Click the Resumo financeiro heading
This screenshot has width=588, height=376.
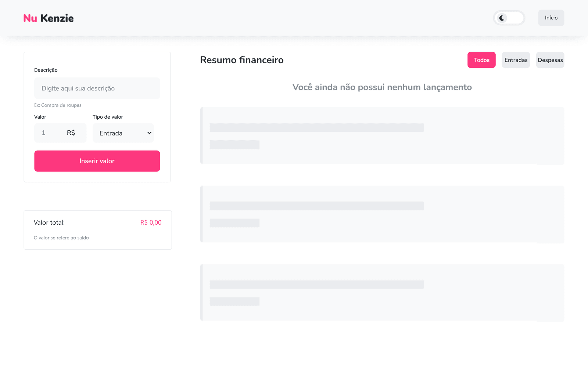click(x=242, y=60)
